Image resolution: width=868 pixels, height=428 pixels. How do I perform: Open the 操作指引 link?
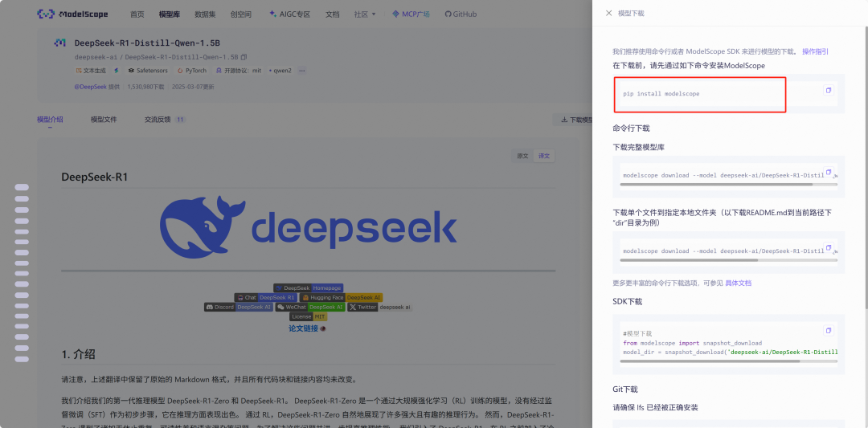pyautogui.click(x=816, y=51)
